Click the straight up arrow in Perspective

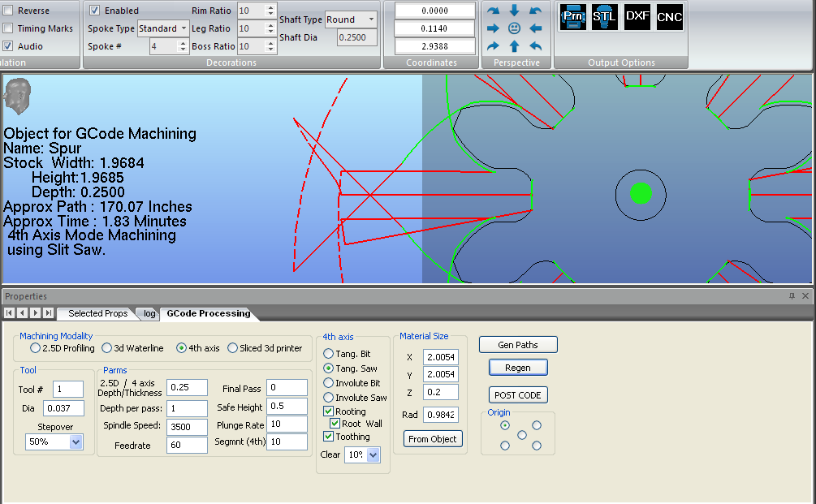[x=514, y=46]
